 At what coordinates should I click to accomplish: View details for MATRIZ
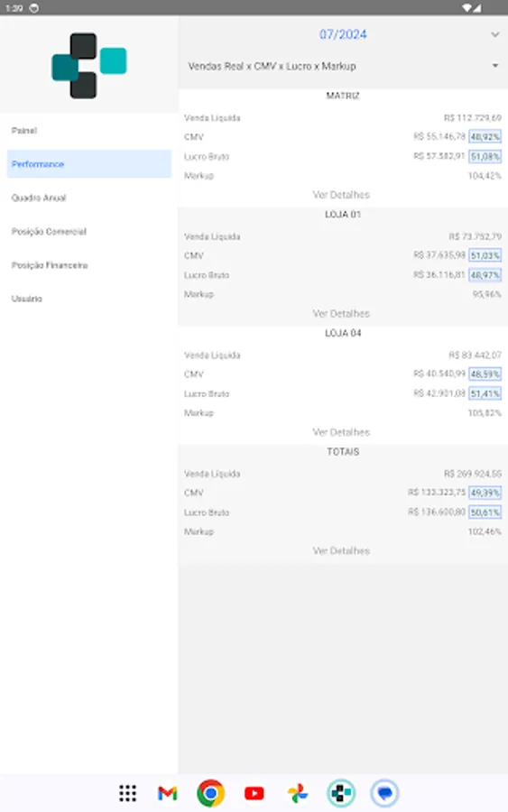point(341,195)
